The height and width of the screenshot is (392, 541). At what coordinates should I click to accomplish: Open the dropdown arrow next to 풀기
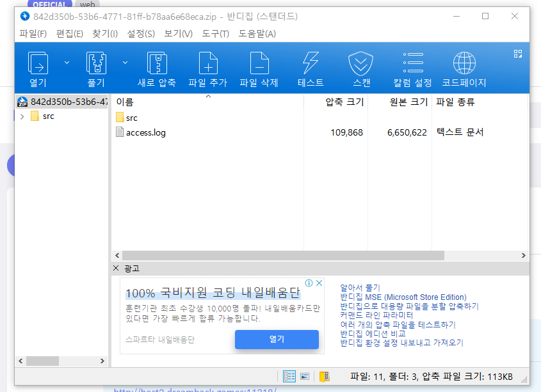(x=125, y=63)
